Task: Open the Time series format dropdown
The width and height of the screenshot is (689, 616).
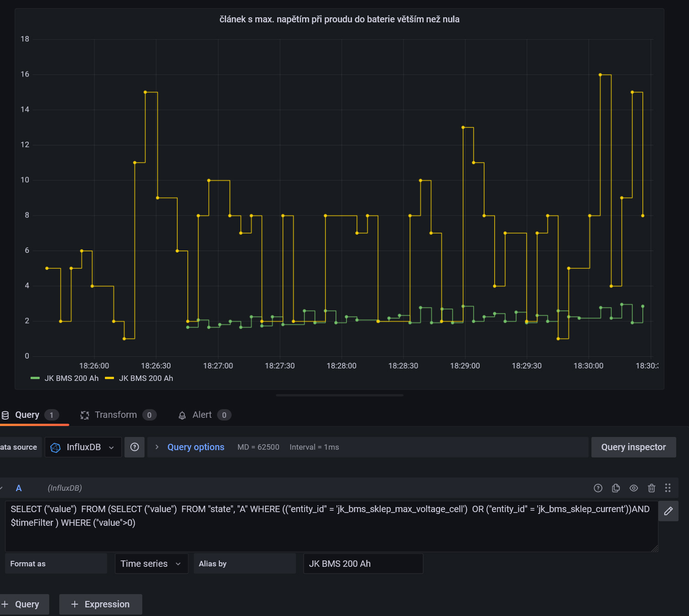Action: coord(151,564)
